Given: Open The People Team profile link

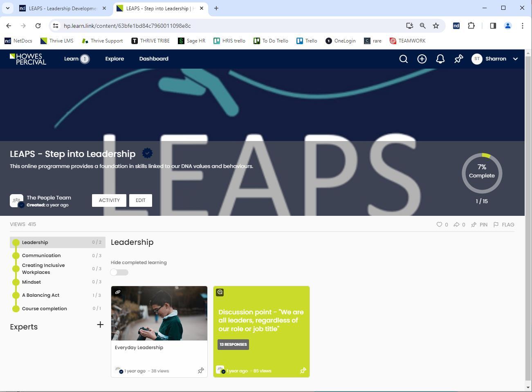Looking at the screenshot, I should 49,198.
